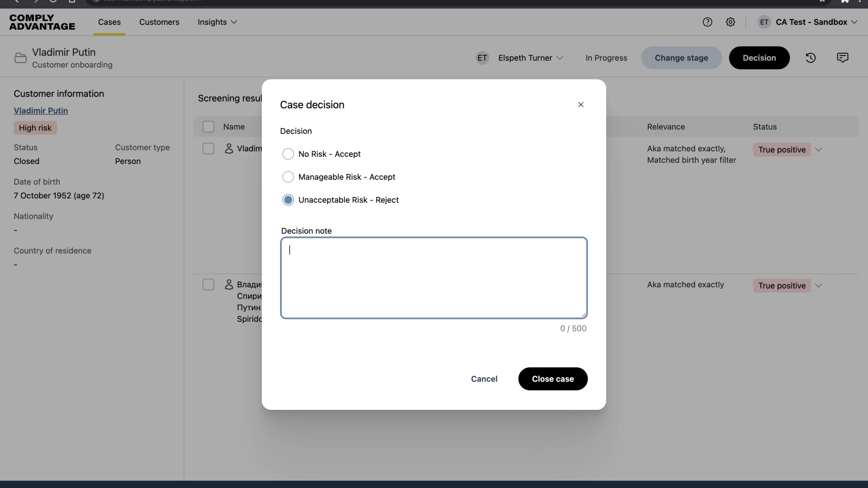Click the case folder icon
The width and height of the screenshot is (868, 488).
tap(20, 58)
